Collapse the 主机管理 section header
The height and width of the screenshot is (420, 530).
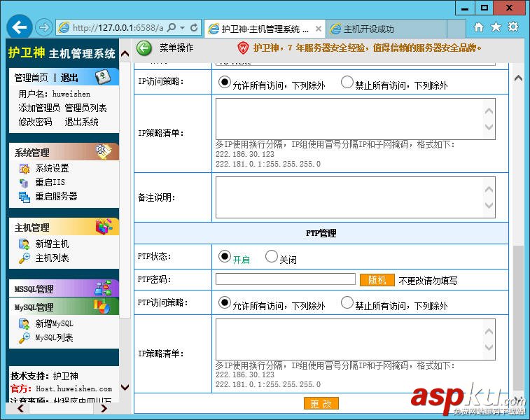(x=64, y=227)
